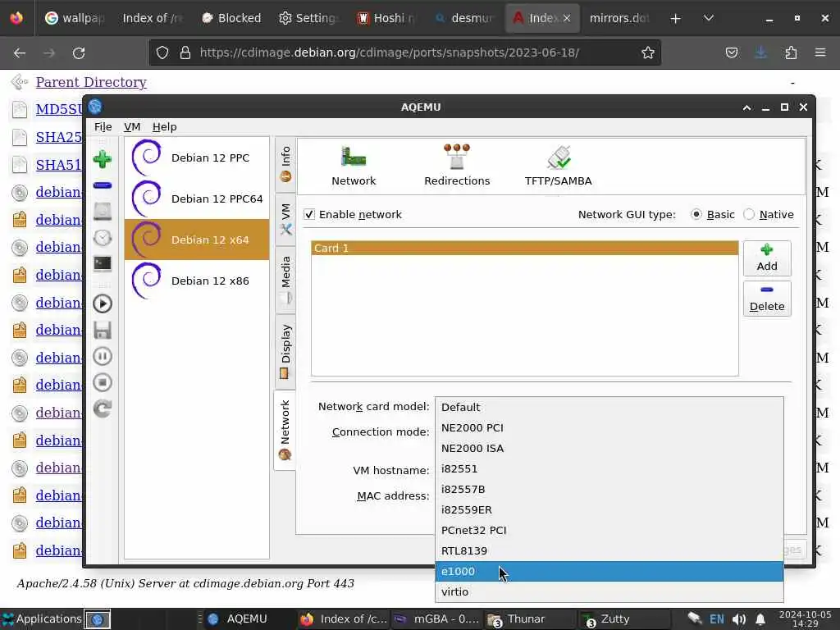
Task: Open the Applications menu in taskbar
Action: [42, 619]
